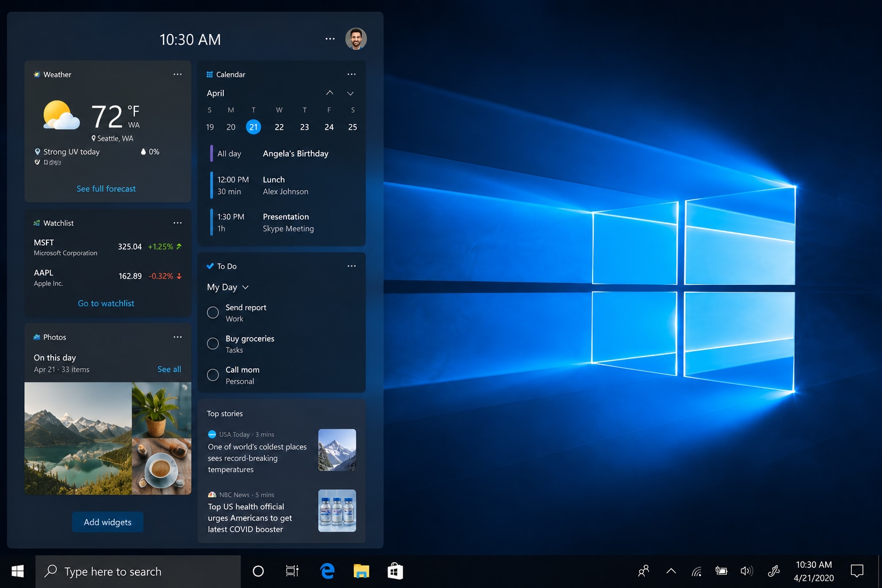Open the user profile picture
The image size is (882, 588).
356,39
